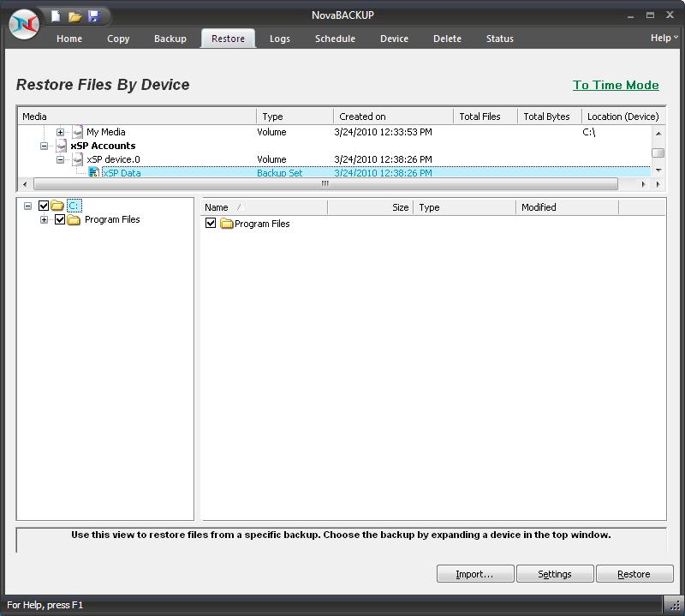Switch to the Backup tab
The width and height of the screenshot is (685, 616).
(x=170, y=39)
